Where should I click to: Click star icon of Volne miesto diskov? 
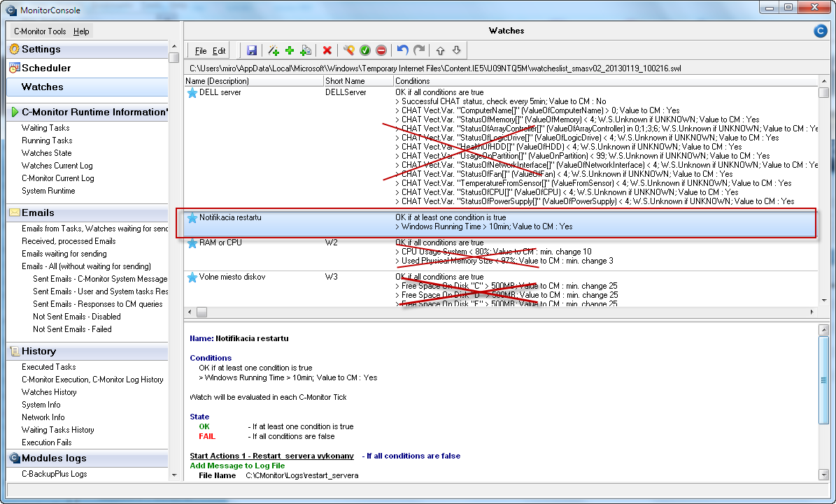click(192, 277)
